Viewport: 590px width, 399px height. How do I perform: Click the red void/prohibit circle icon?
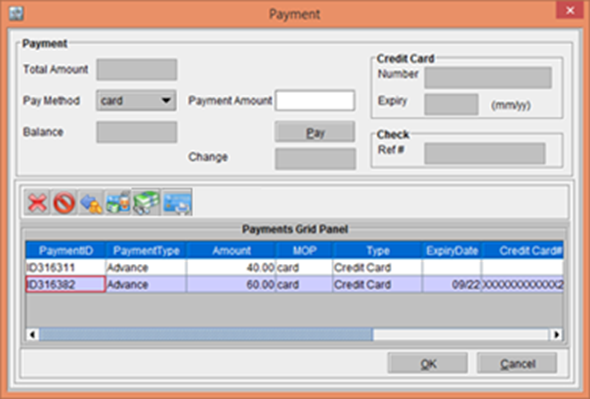click(x=64, y=203)
